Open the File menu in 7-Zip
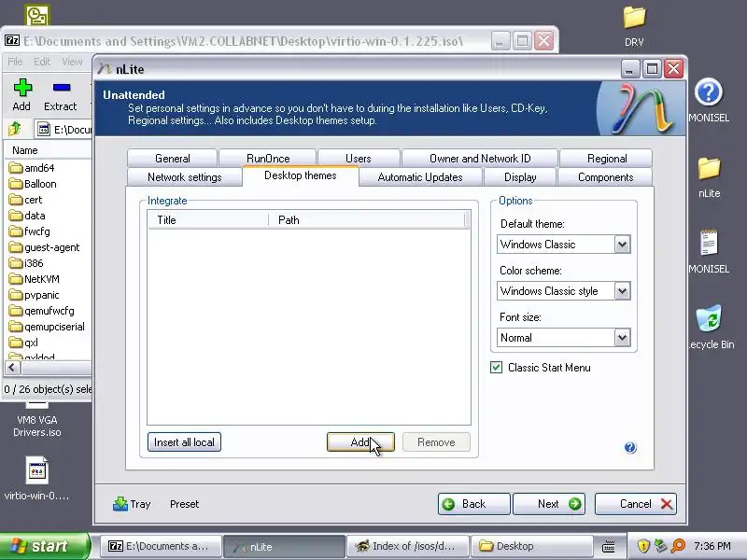747x560 pixels. pyautogui.click(x=15, y=62)
